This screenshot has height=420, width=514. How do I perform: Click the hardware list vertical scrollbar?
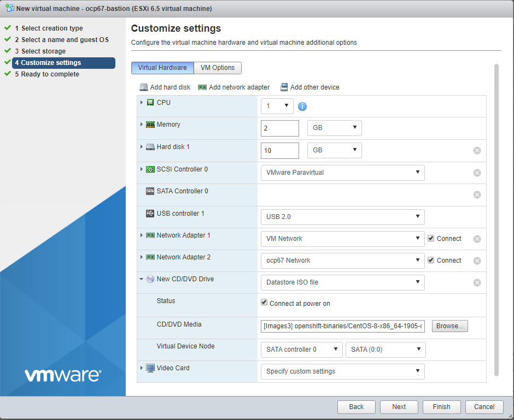497,220
